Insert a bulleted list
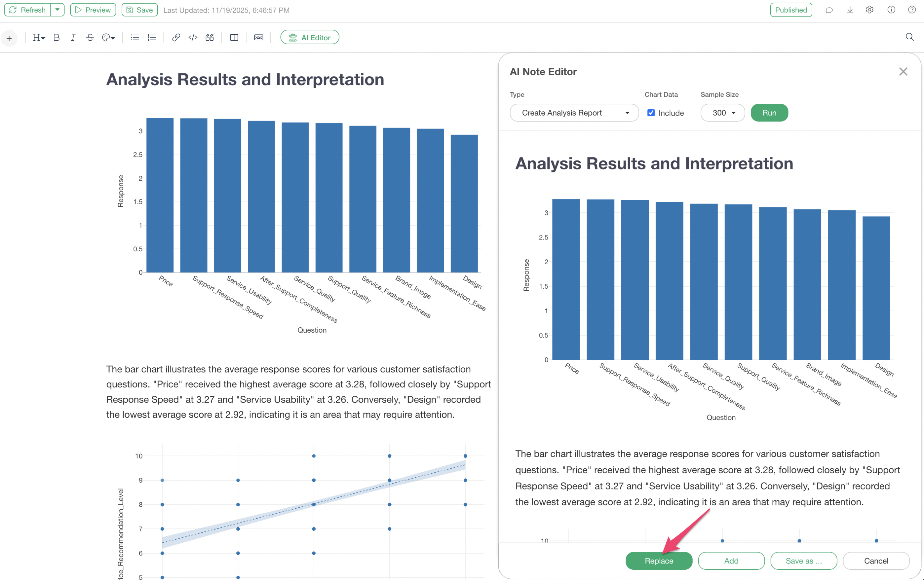 (x=135, y=38)
